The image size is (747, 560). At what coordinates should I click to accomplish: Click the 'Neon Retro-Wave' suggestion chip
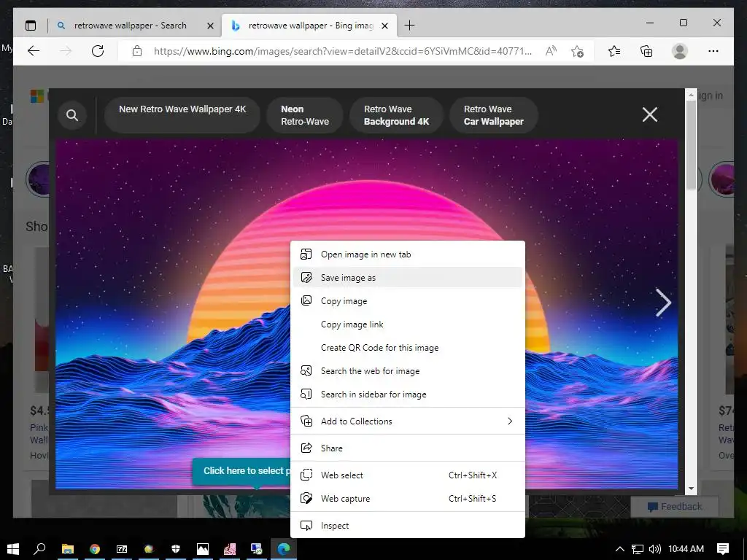coord(305,114)
